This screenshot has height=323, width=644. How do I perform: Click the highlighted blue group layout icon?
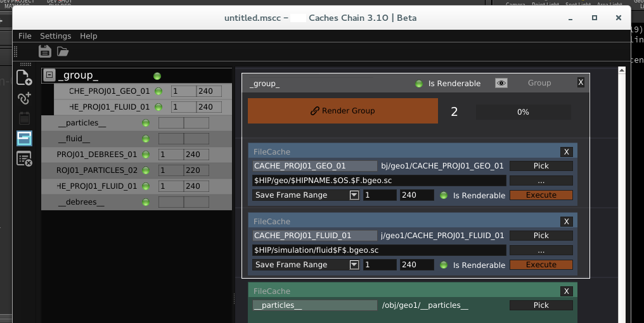(x=24, y=138)
